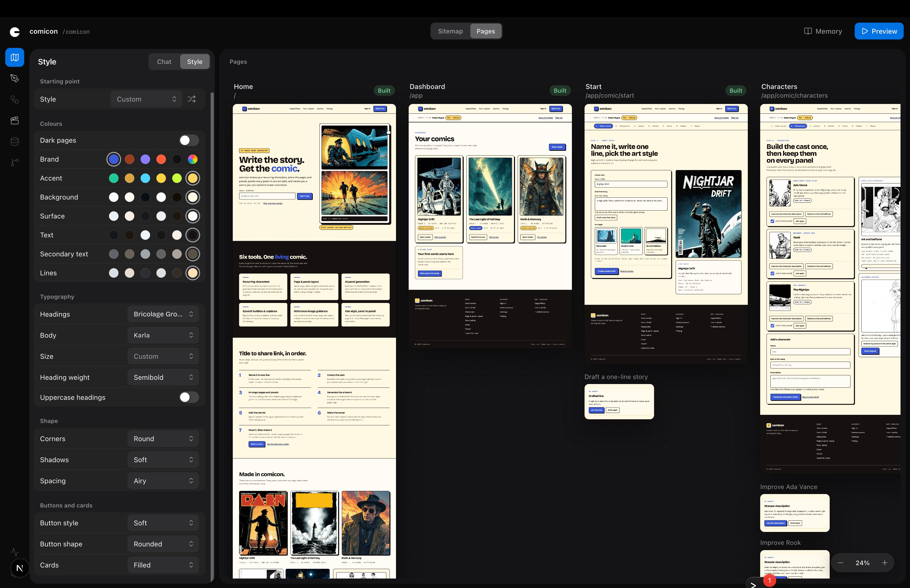This screenshot has width=910, height=588.
Task: Open the Spacing dropdown
Action: coord(164,481)
